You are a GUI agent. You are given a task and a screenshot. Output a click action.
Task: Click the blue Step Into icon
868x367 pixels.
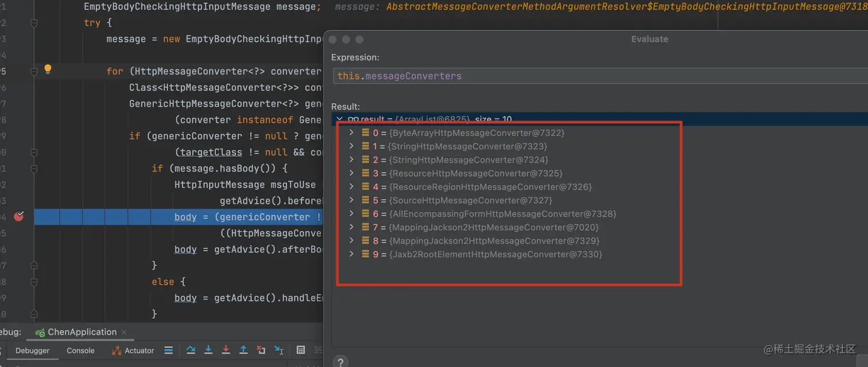pos(208,350)
